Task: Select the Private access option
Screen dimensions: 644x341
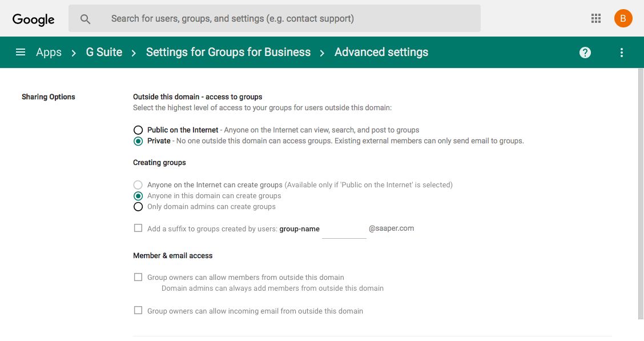Action: coord(138,141)
